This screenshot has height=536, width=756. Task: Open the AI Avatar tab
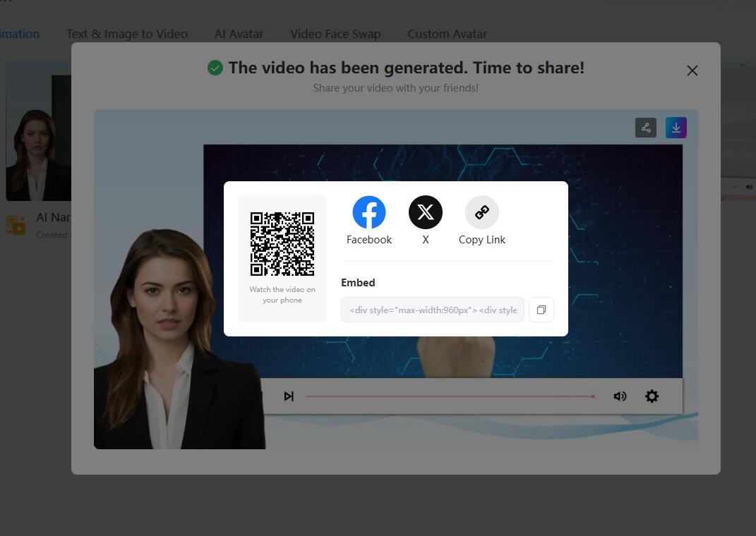tap(239, 34)
